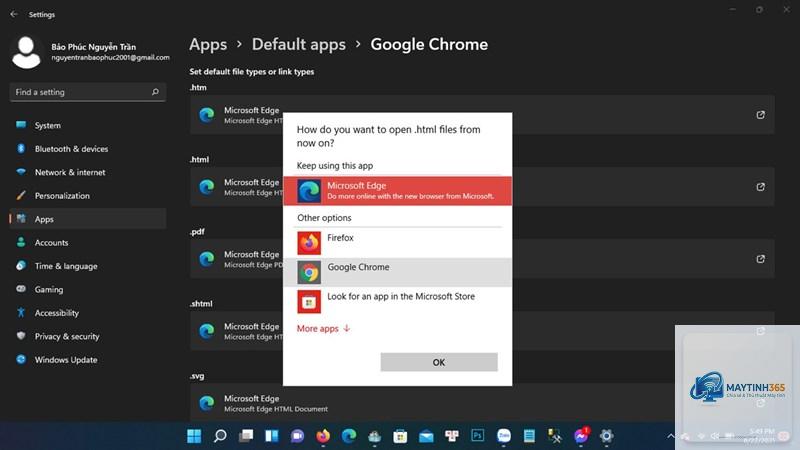Open Mail from the taskbar
This screenshot has width=800, height=450.
pos(426,436)
